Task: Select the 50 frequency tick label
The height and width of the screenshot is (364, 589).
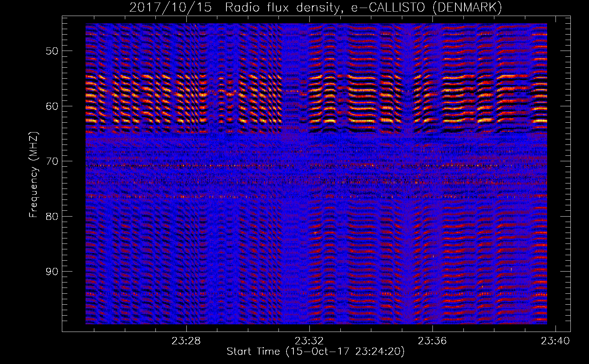Action: tap(52, 51)
